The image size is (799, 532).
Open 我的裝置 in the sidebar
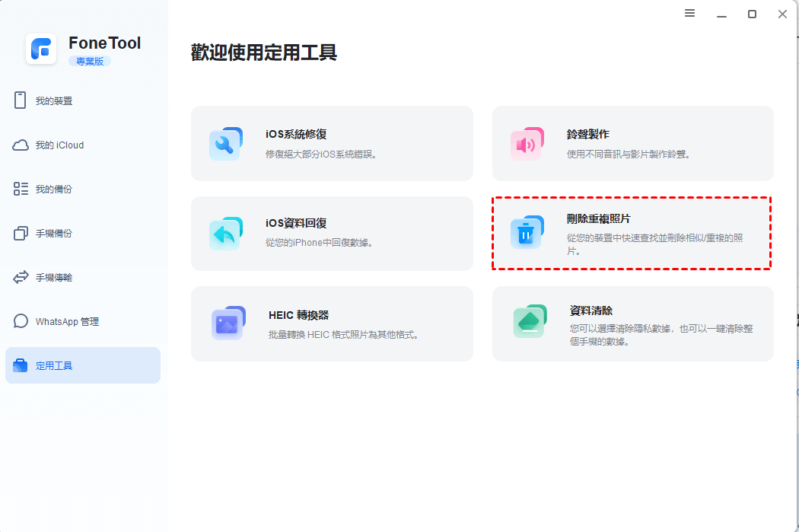(x=54, y=101)
